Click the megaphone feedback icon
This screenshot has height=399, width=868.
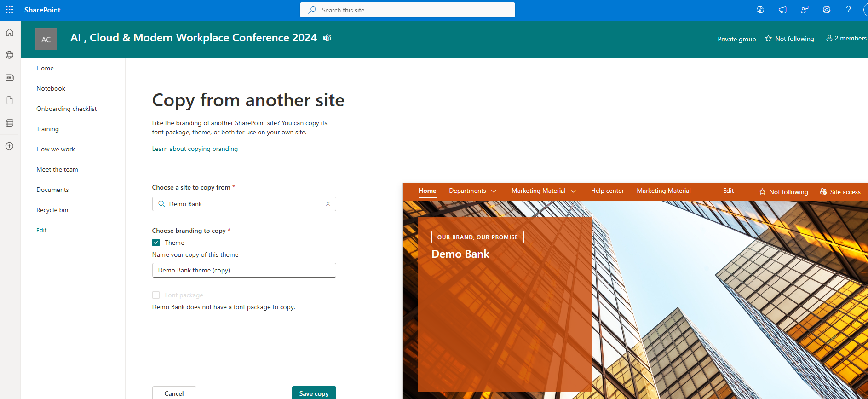[782, 10]
